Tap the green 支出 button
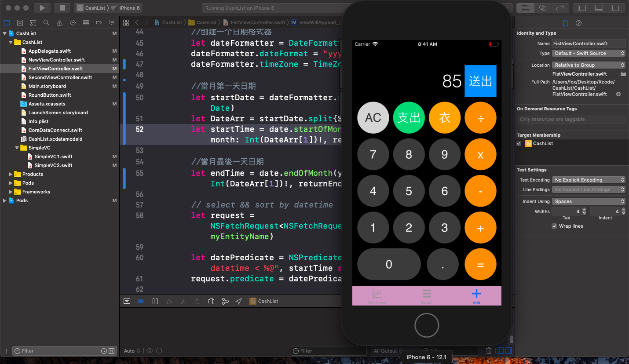 [x=409, y=117]
